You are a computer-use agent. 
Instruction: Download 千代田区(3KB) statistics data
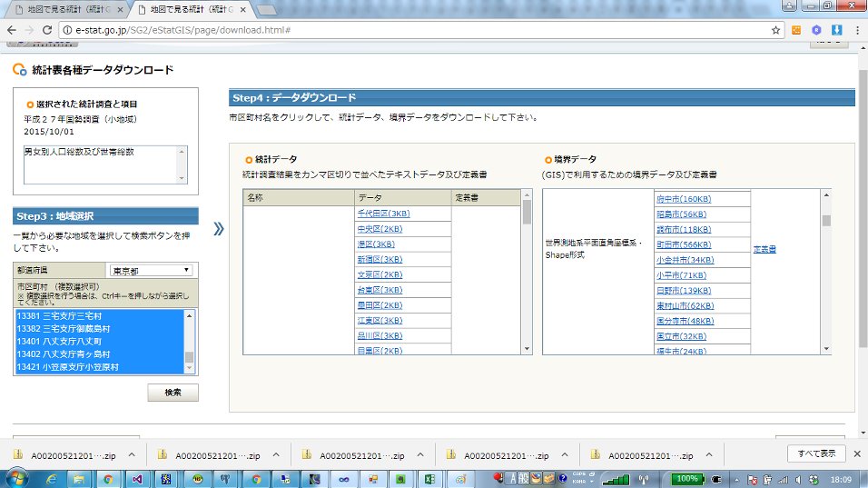coord(384,214)
